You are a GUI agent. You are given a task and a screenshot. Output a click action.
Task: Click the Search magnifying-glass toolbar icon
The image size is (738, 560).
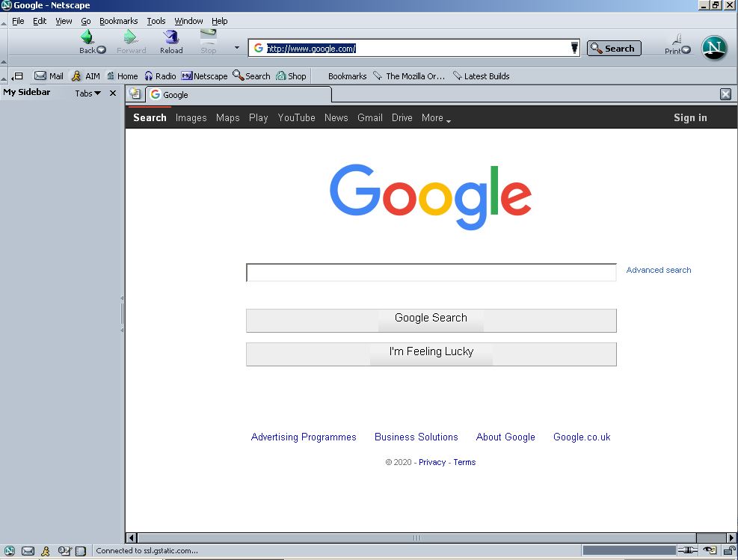click(250, 76)
